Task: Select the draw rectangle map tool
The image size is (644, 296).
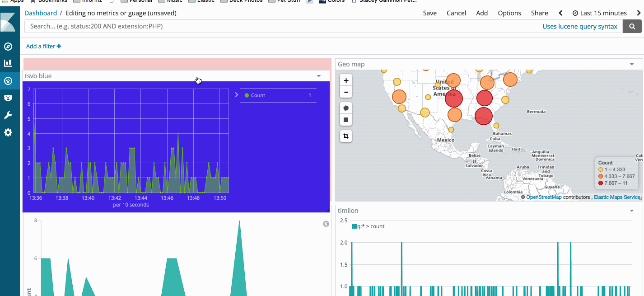Action: click(346, 120)
